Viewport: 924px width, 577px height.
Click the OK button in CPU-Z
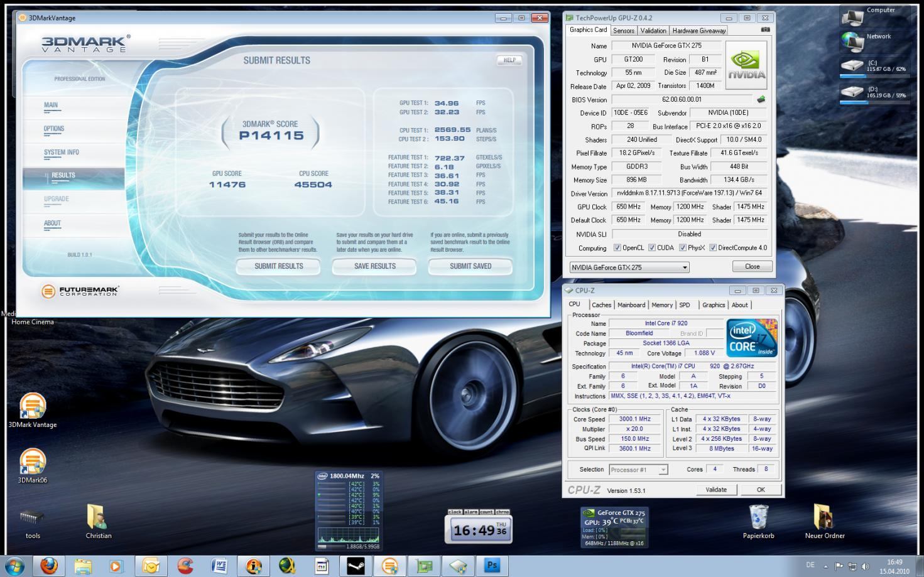click(761, 490)
